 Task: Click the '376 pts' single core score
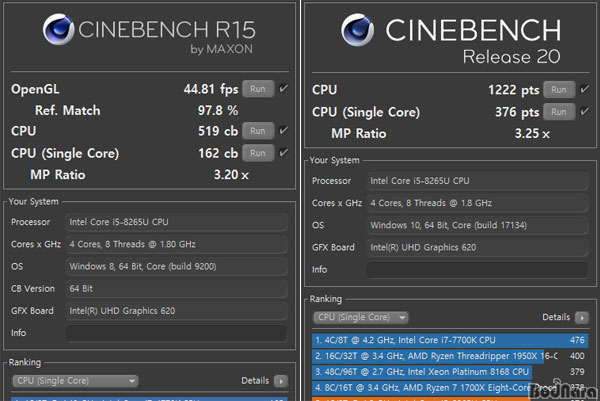[517, 112]
